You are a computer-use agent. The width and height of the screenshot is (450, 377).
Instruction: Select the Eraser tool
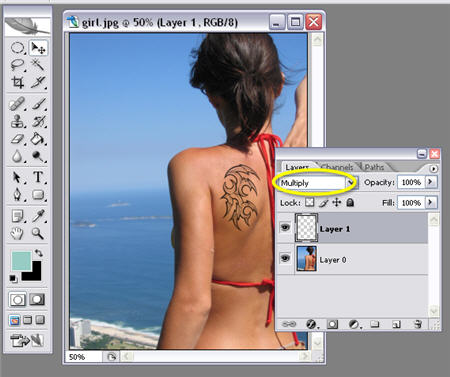click(17, 139)
